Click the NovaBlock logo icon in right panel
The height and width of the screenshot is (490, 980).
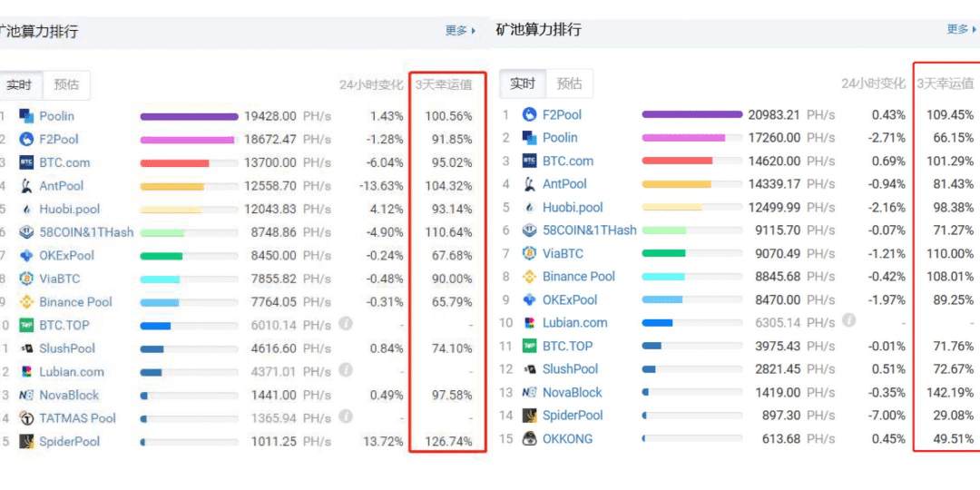(x=529, y=393)
